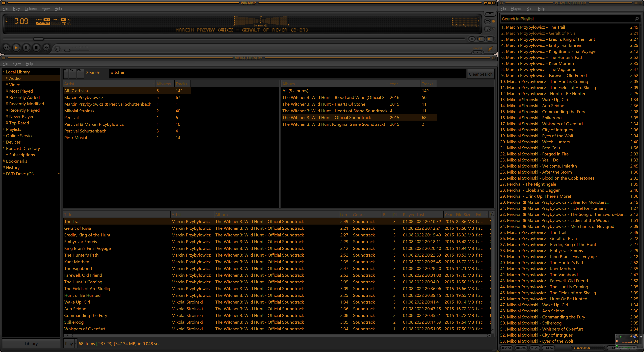
Task: Open Bookmarks in the library tree
Action: [16, 161]
